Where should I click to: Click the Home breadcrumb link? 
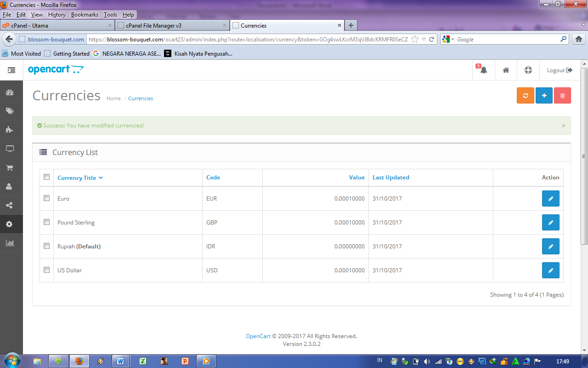[113, 98]
